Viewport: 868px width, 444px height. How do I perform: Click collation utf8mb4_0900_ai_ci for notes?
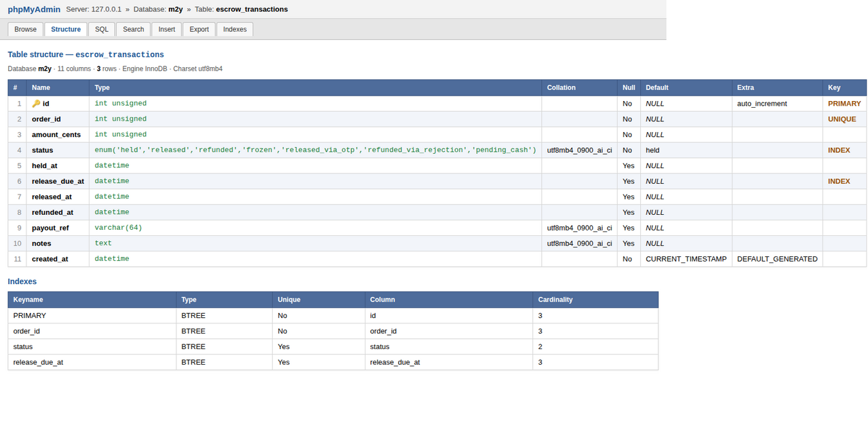click(579, 243)
